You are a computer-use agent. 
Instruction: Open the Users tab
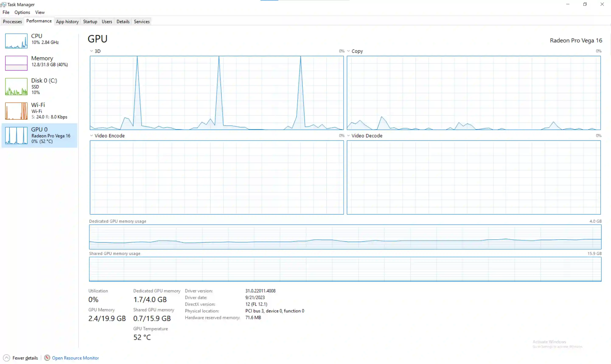tap(107, 22)
